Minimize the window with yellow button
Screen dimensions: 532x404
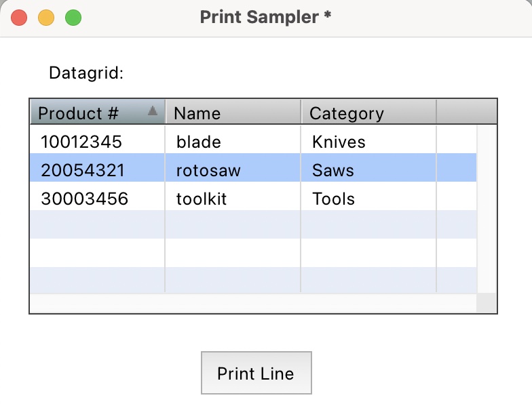pyautogui.click(x=46, y=18)
